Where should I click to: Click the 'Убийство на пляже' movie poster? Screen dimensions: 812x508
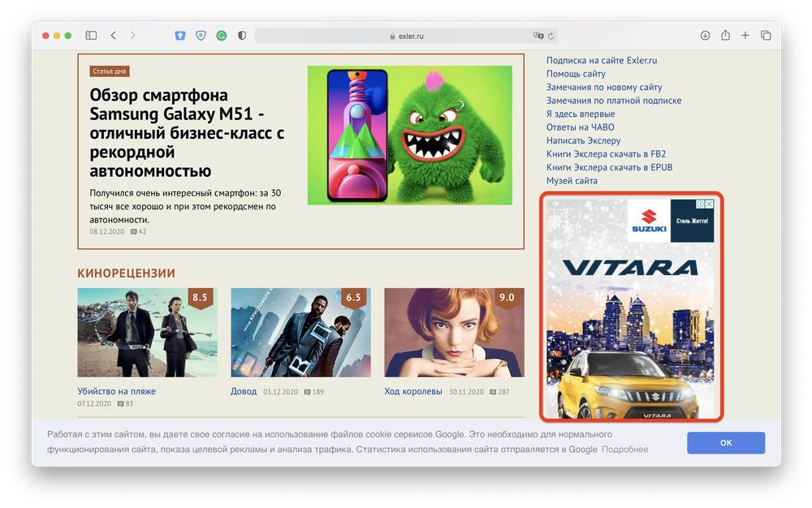tap(147, 332)
